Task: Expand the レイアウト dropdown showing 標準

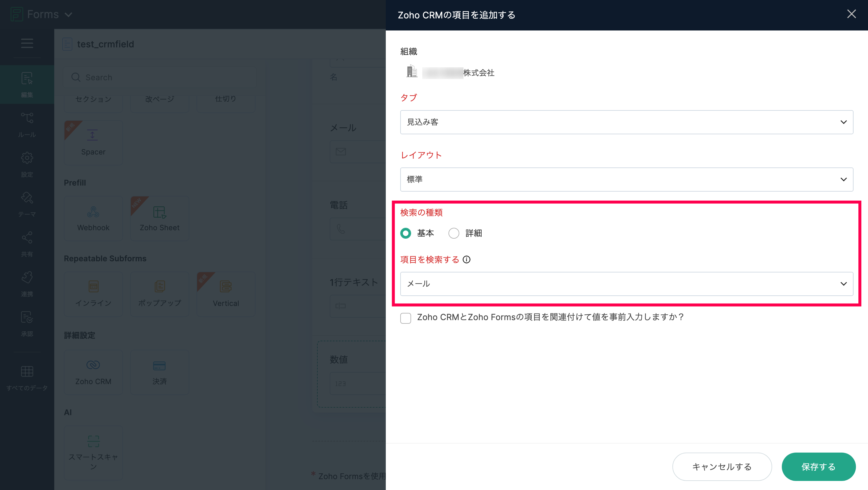Action: (x=626, y=180)
